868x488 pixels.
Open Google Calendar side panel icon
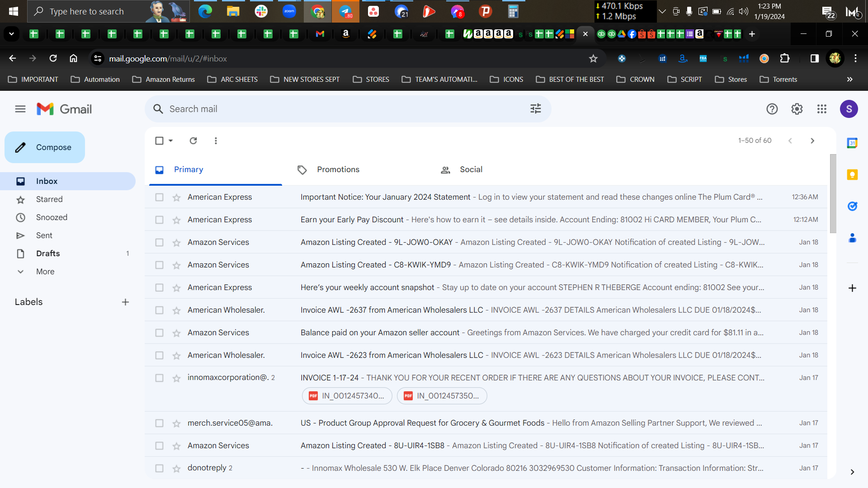(852, 143)
